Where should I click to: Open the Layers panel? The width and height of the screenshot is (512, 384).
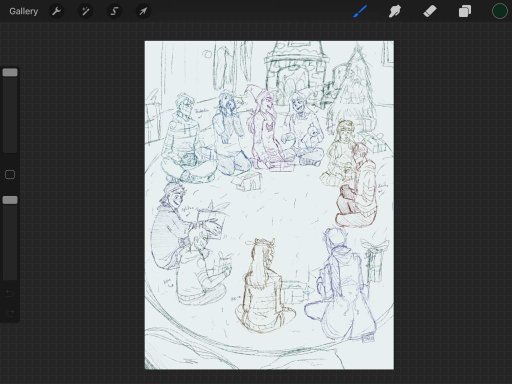[465, 11]
